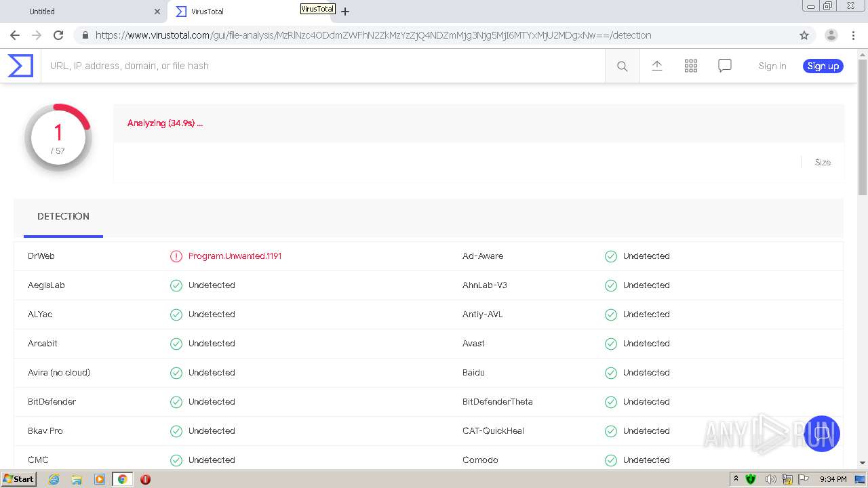The width and height of the screenshot is (868, 488).
Task: Open the taskbar media player icon
Action: tap(100, 479)
